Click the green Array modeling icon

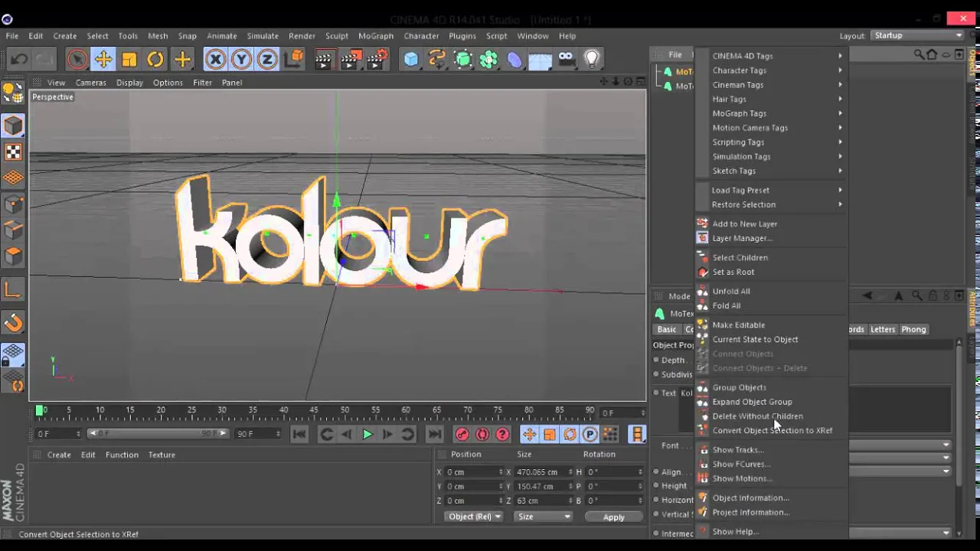488,59
